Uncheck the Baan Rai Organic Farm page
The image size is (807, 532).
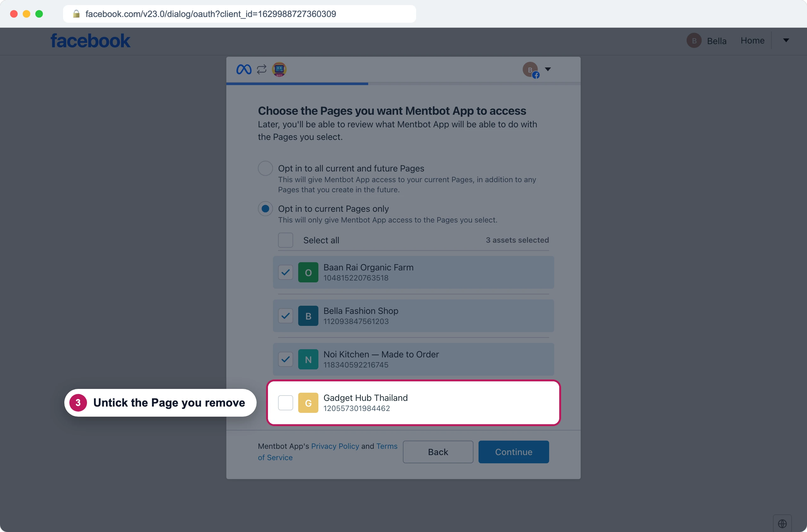285,272
